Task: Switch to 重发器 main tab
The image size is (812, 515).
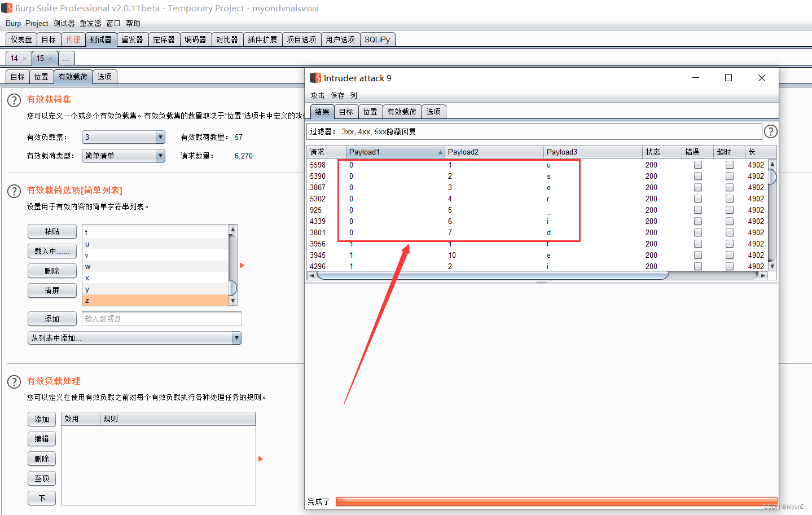Action: click(133, 39)
